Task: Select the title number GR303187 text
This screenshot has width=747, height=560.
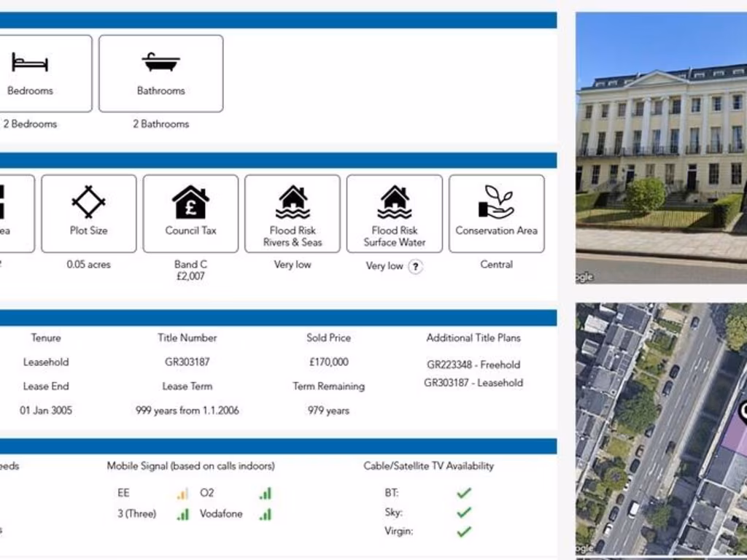Action: 187,362
